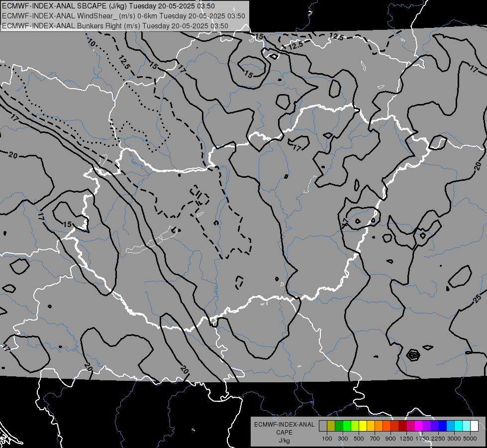The height and width of the screenshot is (448, 487).
Task: Select the pure blue swatch starting at 2250
Action: [443, 426]
